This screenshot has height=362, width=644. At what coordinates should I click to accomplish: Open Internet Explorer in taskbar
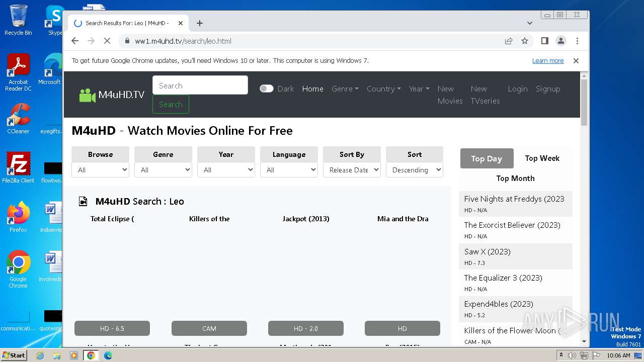pos(40,355)
